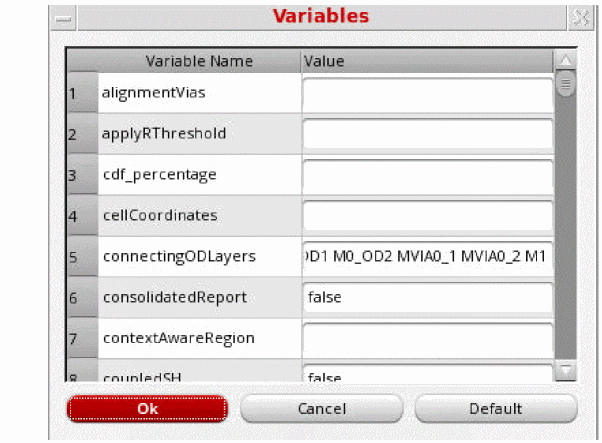Select row header number 2
The image size is (602, 443).
83,134
